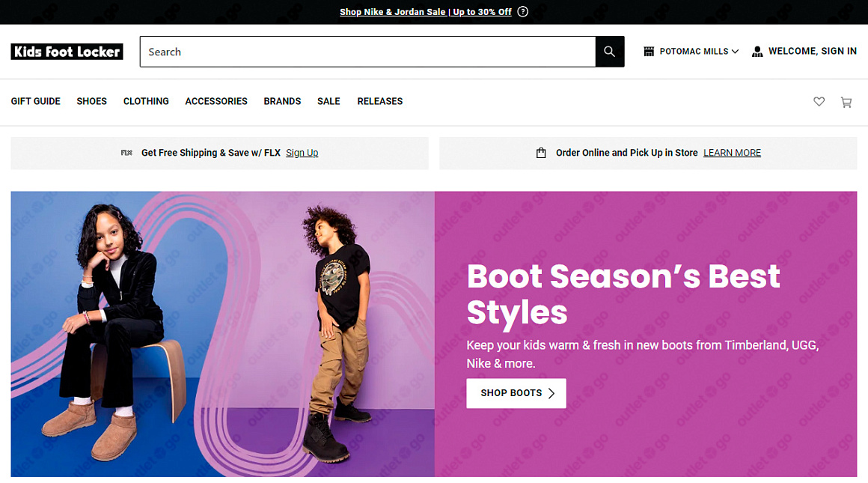Click the Get Free Shipping & Save w/ FLX text

click(x=211, y=153)
